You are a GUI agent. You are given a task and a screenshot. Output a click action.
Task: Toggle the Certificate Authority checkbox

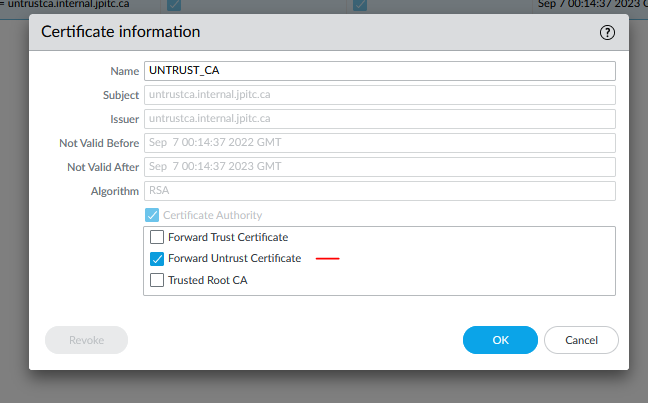pyautogui.click(x=152, y=215)
